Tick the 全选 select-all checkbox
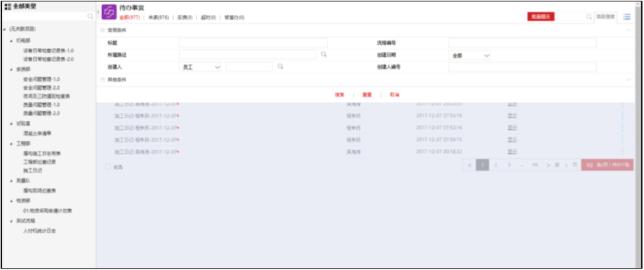Screen dimensions: 644x270 point(108,167)
